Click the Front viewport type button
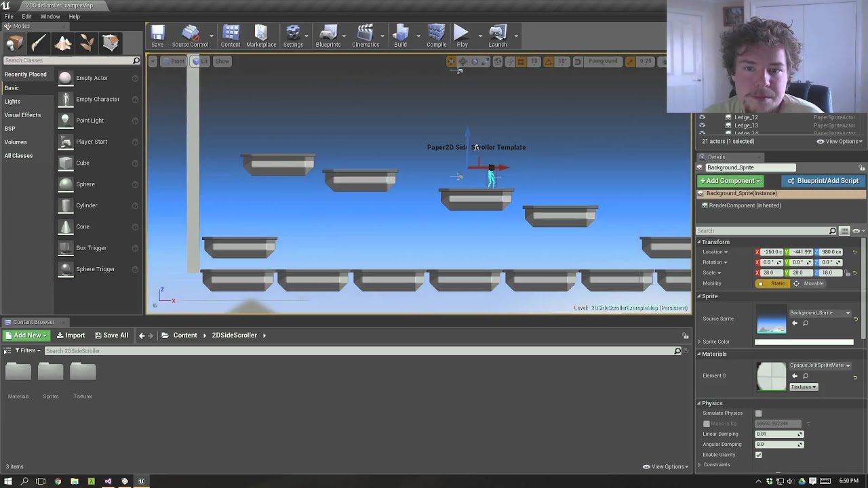 pos(174,62)
